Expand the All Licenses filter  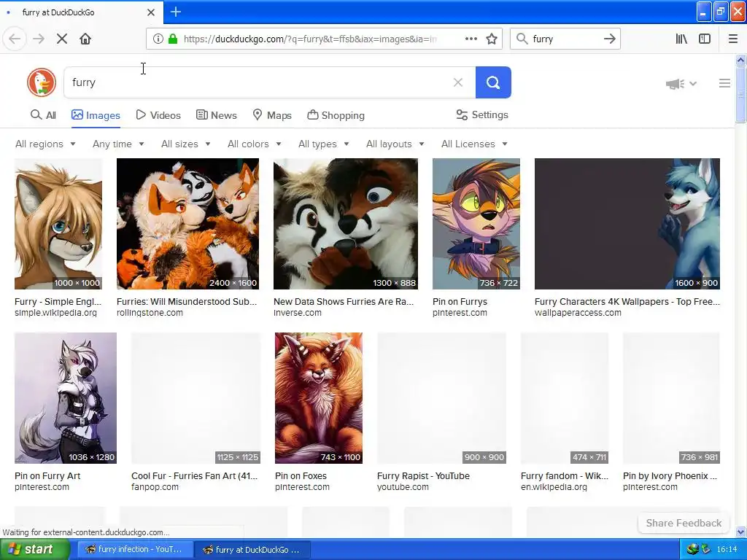tap(474, 144)
